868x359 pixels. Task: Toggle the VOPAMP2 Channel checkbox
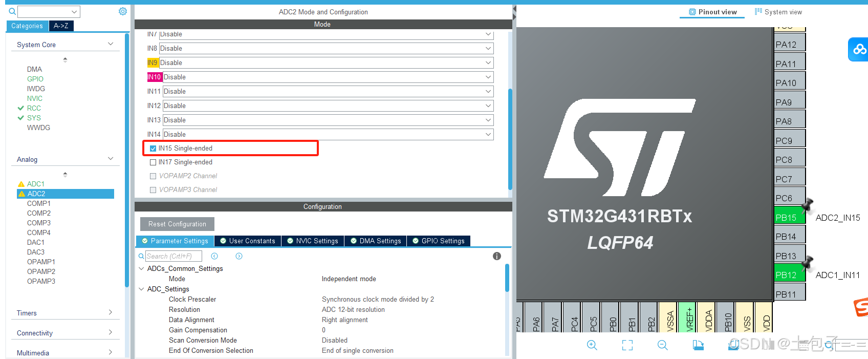tap(153, 176)
